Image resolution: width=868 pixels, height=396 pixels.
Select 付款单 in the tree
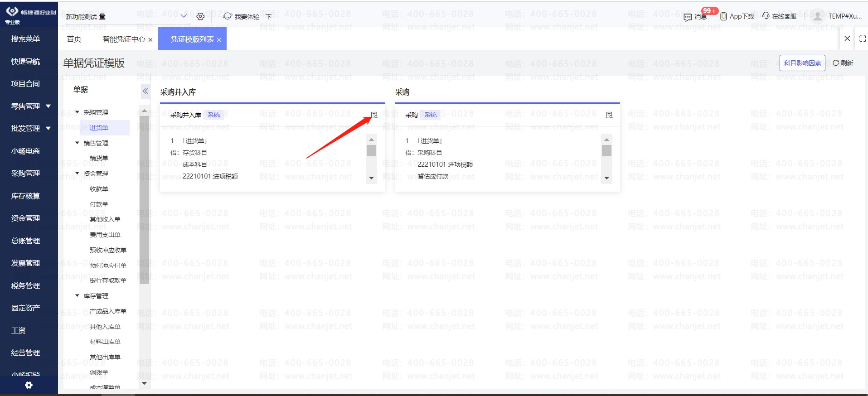tap(99, 204)
